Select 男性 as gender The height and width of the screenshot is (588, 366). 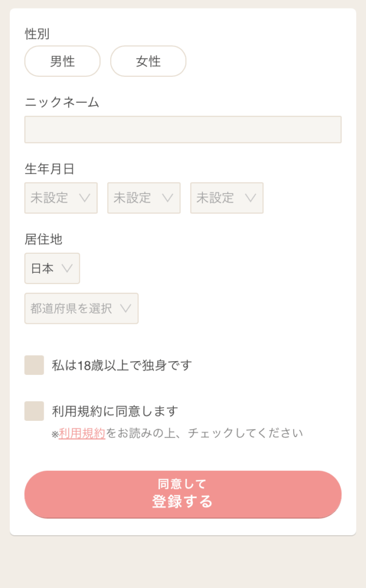coord(63,61)
